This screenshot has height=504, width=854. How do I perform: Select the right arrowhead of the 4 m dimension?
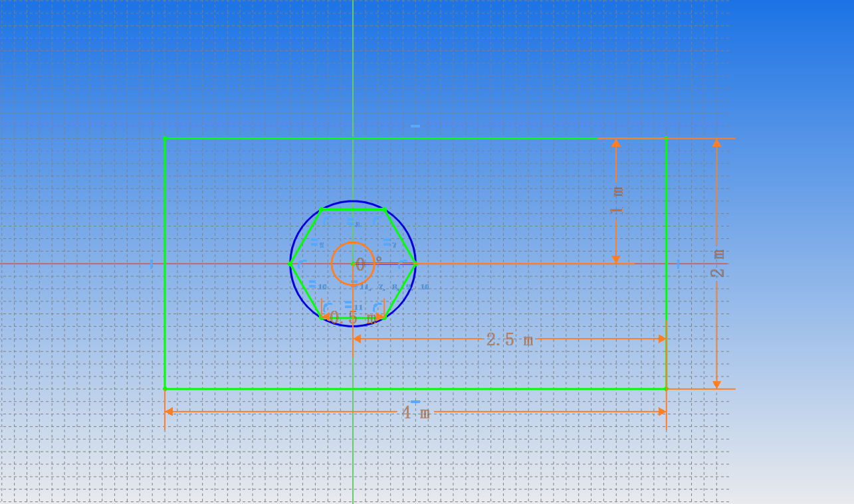click(662, 412)
